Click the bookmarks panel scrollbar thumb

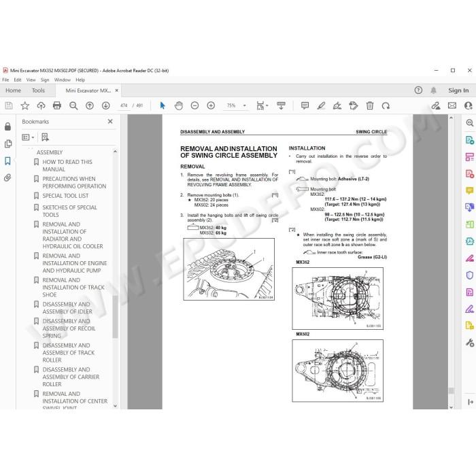115,317
